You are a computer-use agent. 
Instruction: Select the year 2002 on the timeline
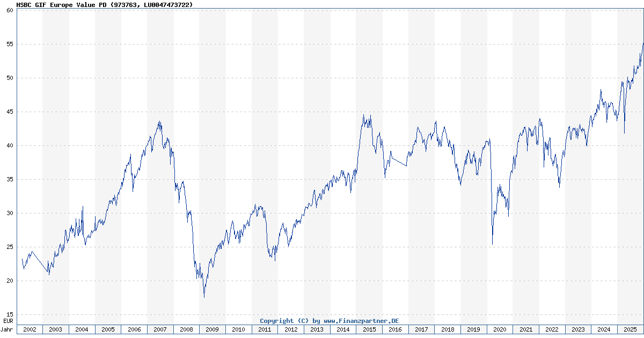point(31,330)
